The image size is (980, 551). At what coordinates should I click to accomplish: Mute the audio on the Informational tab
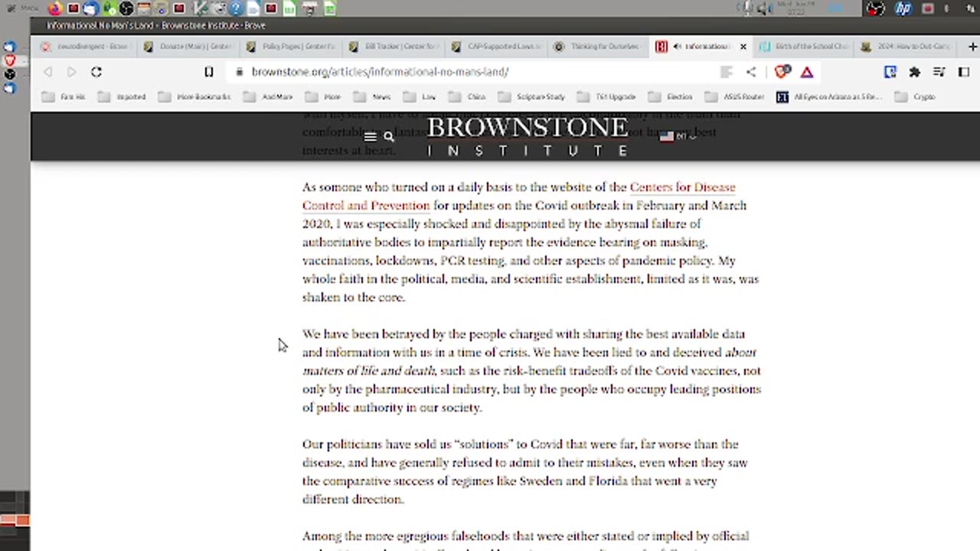[x=677, y=47]
